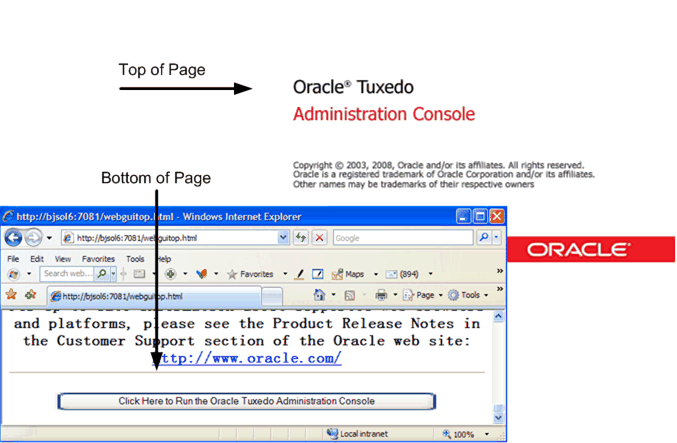Open a new blank tab

272,297
